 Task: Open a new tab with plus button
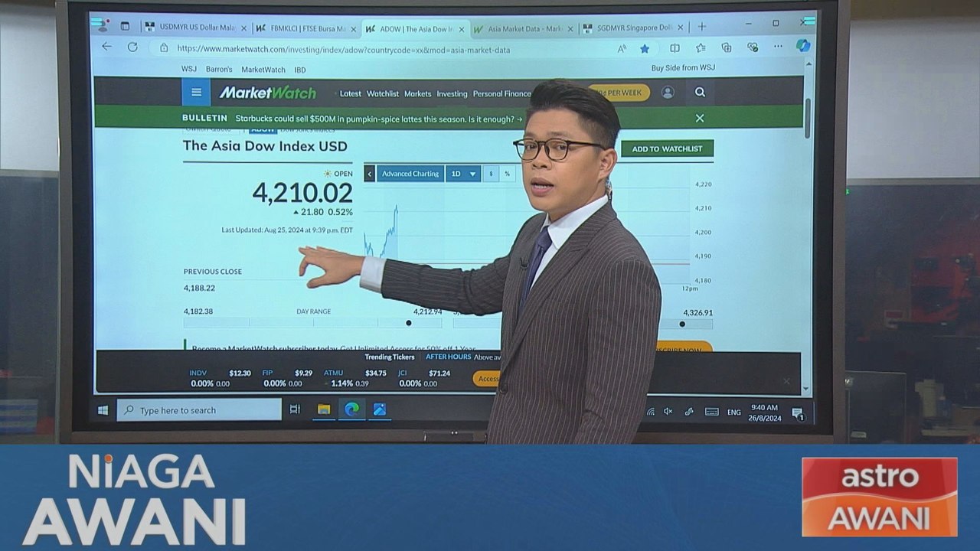point(701,27)
